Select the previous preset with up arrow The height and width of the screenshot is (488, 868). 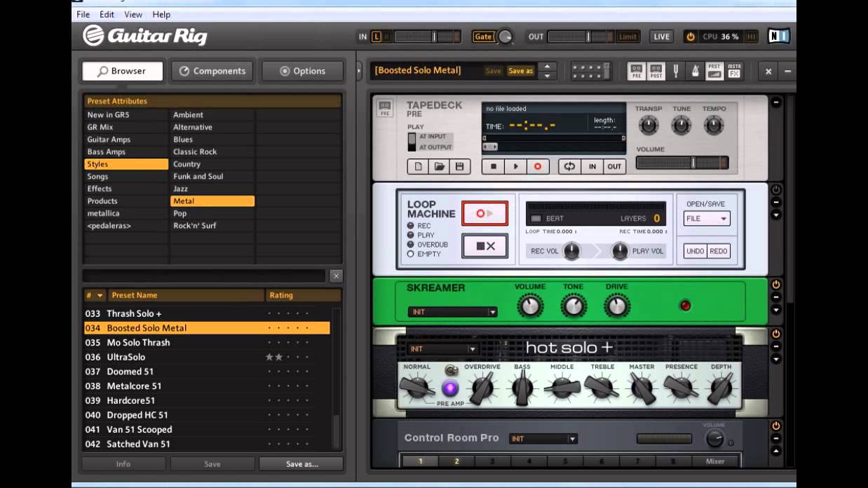coord(547,67)
